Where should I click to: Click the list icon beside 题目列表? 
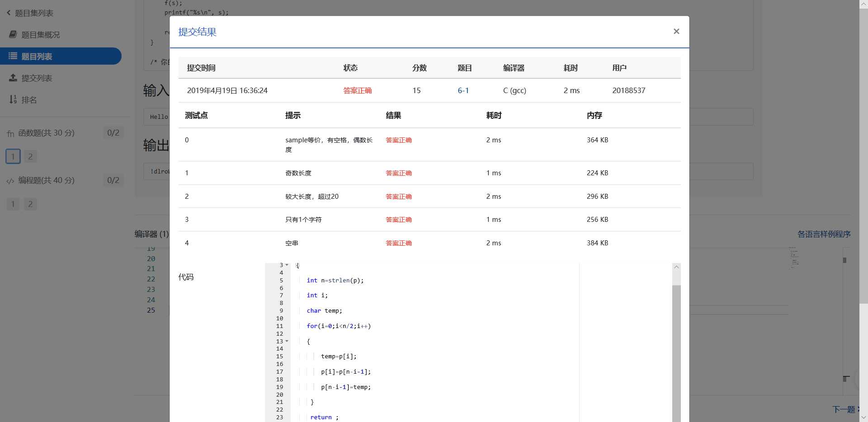point(13,56)
